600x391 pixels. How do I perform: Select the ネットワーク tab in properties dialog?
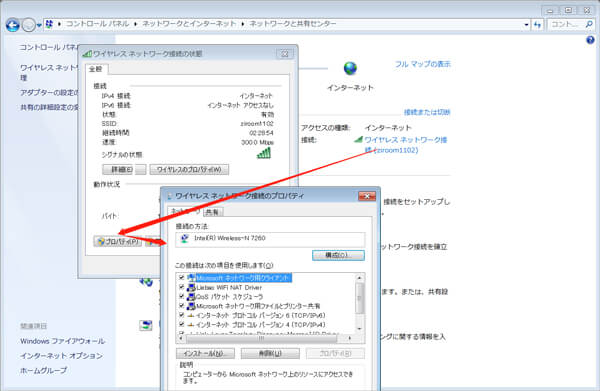click(x=185, y=212)
